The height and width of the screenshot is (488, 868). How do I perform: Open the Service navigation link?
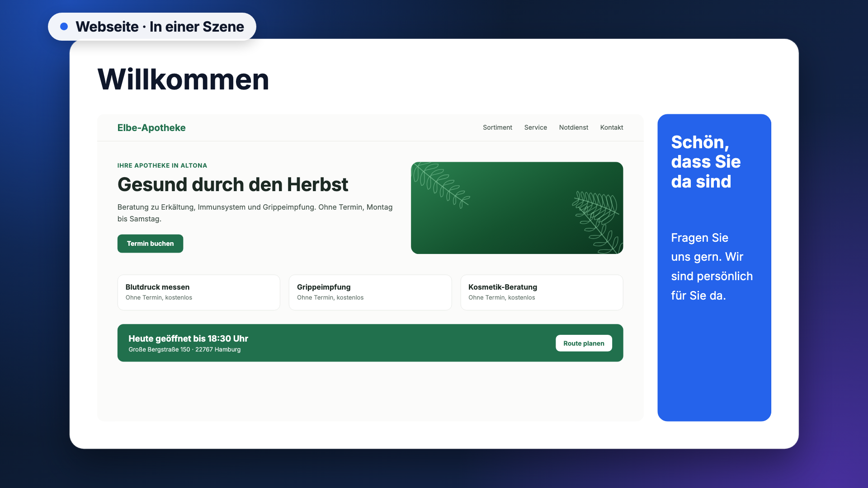click(535, 127)
